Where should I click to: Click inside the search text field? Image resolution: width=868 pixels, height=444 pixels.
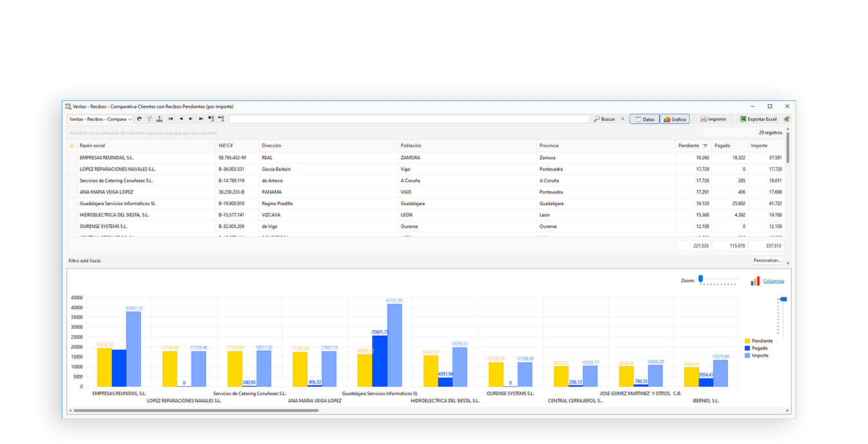[408, 119]
